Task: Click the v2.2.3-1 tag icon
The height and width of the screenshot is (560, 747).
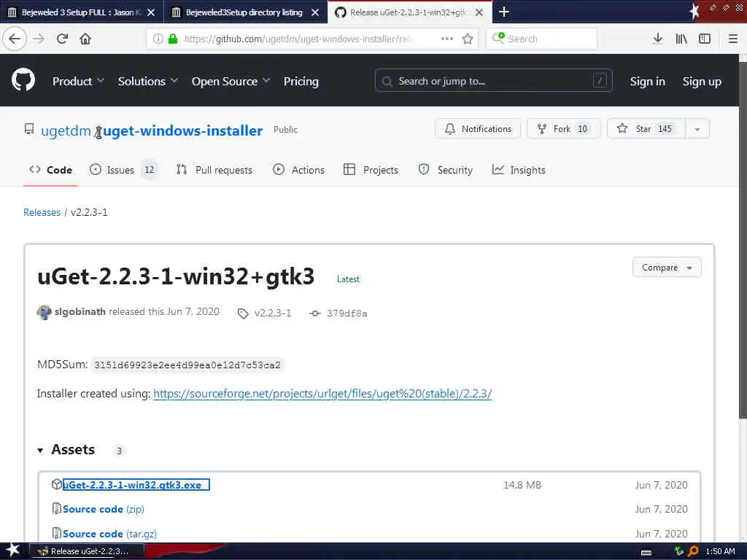Action: pos(243,314)
